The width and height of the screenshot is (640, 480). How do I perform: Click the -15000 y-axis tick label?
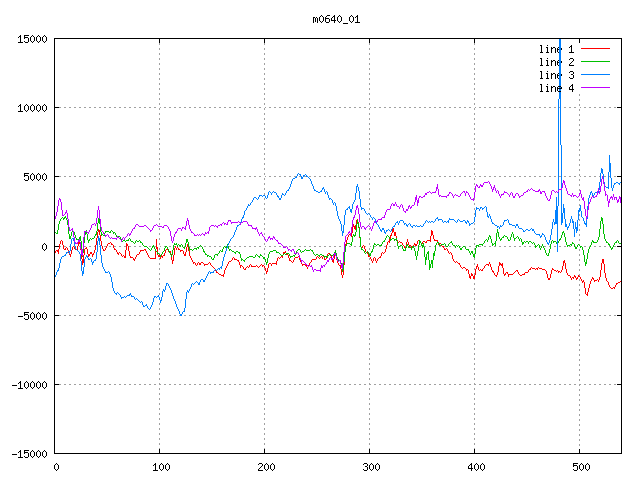click(x=27, y=454)
